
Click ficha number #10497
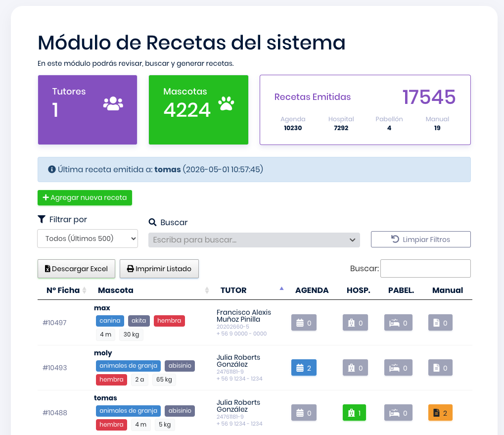click(x=54, y=323)
